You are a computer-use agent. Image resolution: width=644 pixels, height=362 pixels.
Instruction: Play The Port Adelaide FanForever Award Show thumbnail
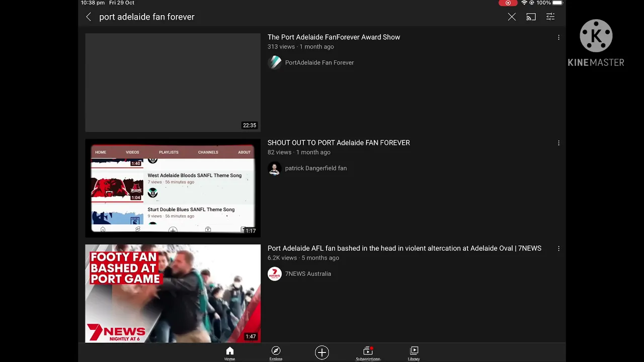[173, 82]
